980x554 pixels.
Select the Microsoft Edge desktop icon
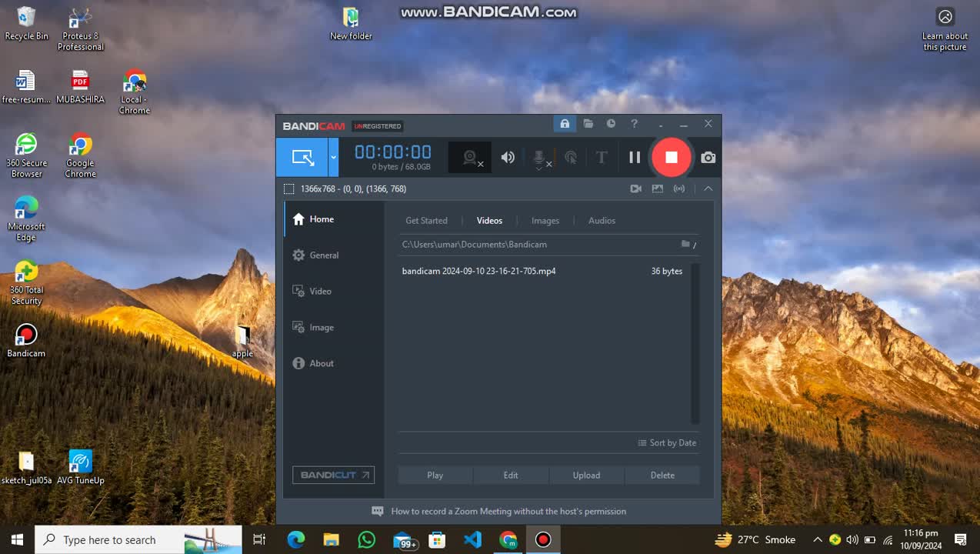26,219
